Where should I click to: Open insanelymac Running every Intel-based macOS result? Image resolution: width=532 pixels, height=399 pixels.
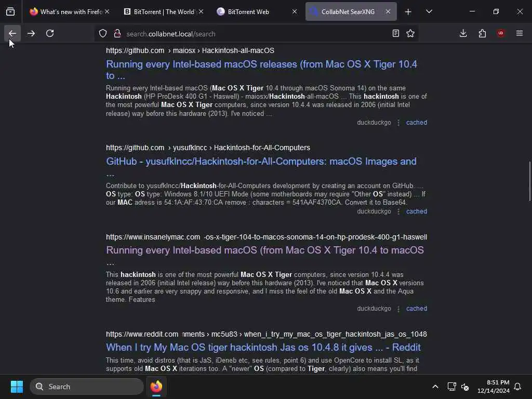[265, 256]
